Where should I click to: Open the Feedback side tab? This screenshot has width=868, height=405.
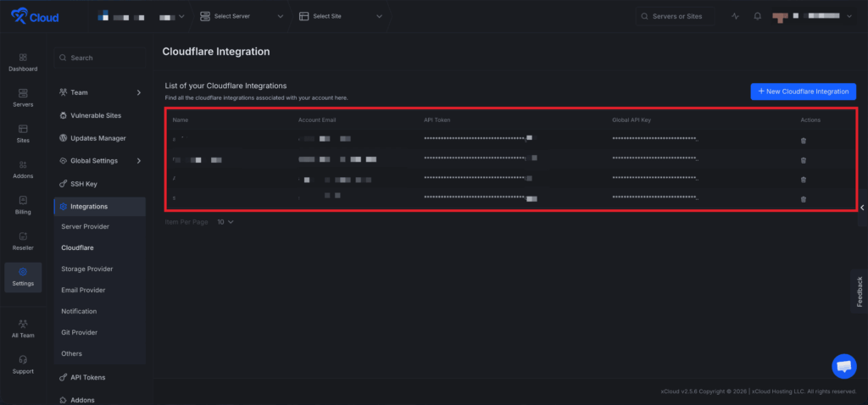click(860, 291)
